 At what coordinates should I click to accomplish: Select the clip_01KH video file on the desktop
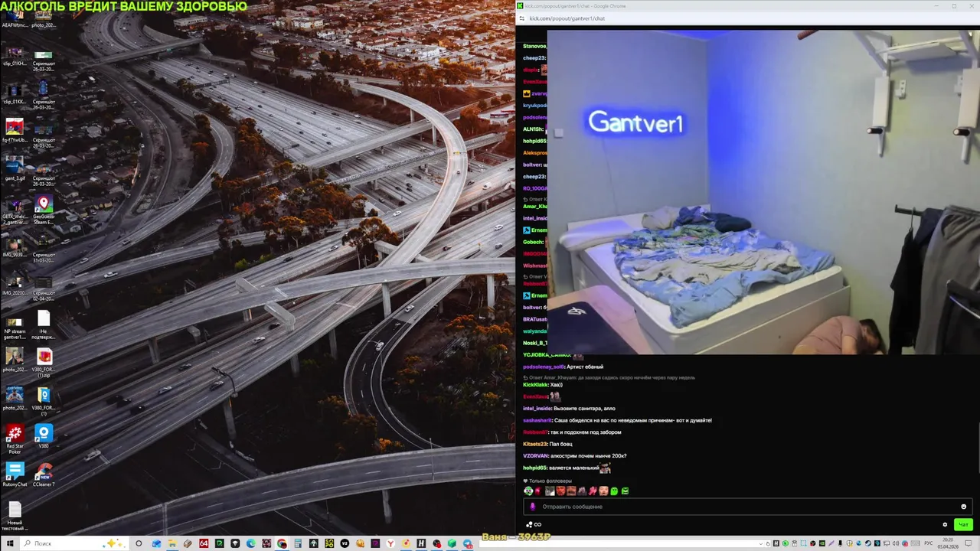tap(15, 54)
